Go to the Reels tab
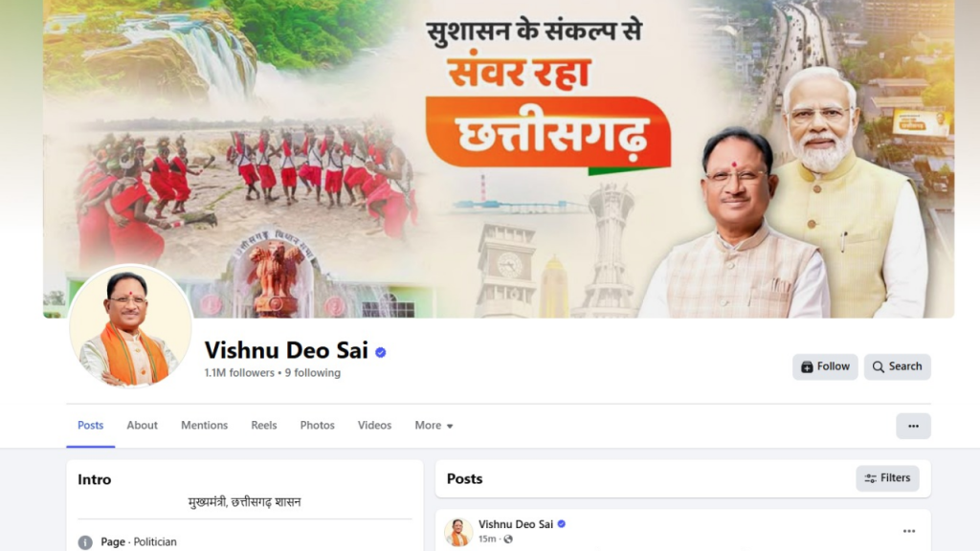The height and width of the screenshot is (551, 980). click(264, 426)
